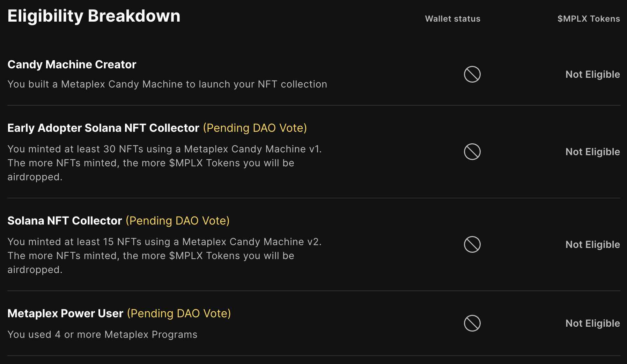Screen dimensions: 627x364
Task: Select the Metaplex Power User title
Action: (65, 313)
